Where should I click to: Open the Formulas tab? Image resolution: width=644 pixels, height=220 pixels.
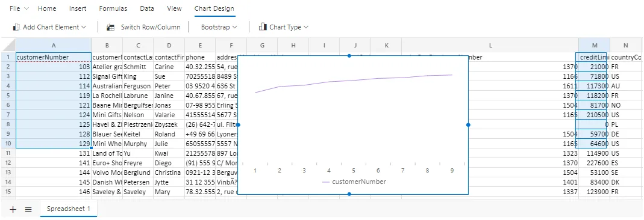tap(113, 8)
